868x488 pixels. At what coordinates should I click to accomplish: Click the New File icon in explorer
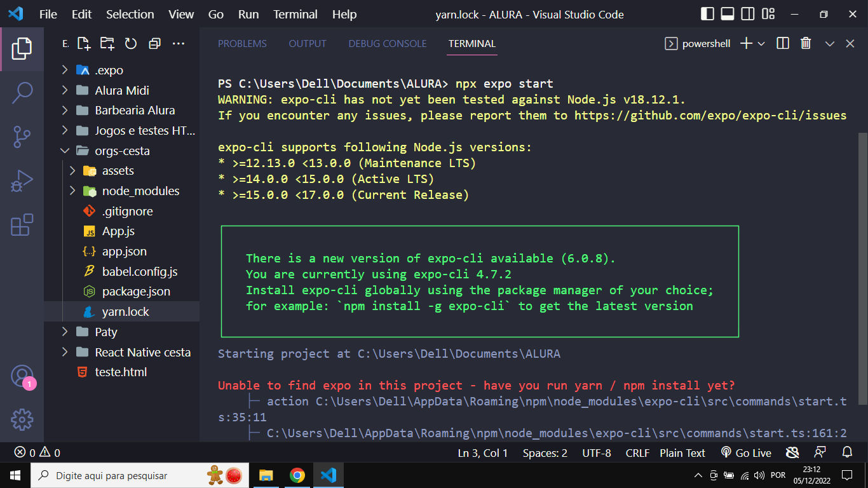tap(84, 43)
